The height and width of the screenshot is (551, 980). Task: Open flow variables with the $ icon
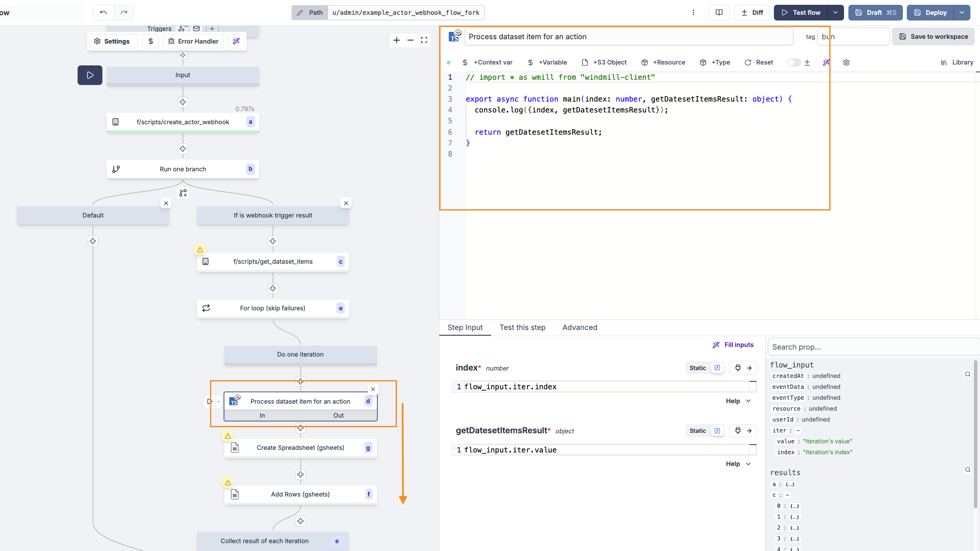151,41
